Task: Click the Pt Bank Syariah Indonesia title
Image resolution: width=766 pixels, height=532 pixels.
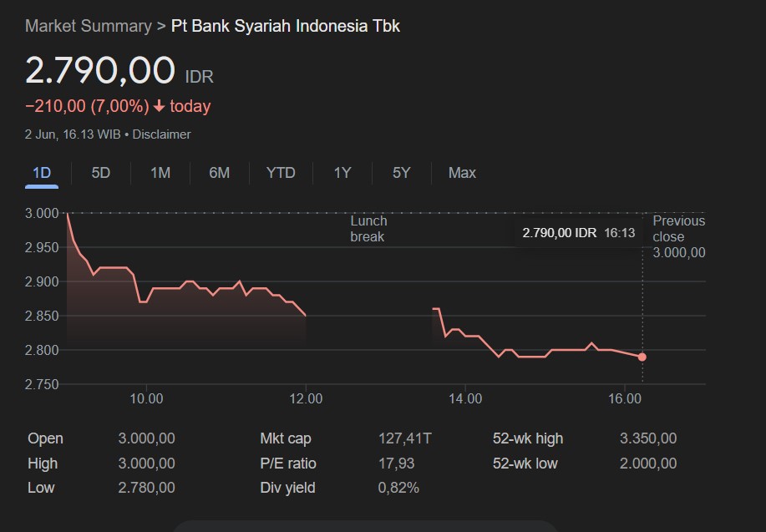Action: coord(286,26)
